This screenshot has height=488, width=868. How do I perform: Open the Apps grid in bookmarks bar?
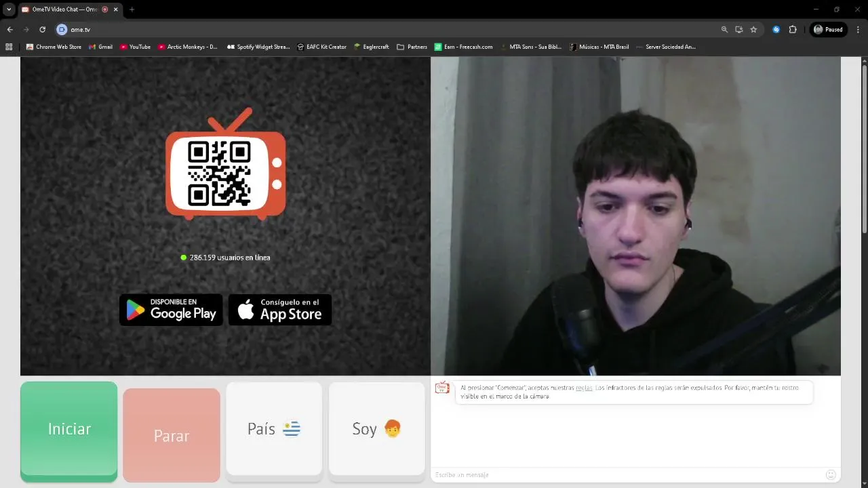click(9, 47)
